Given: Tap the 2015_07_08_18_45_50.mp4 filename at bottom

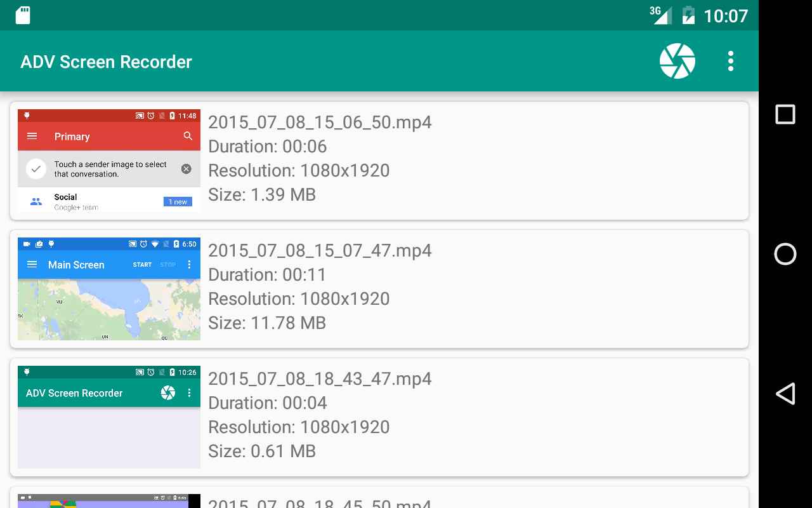Looking at the screenshot, I should point(320,503).
